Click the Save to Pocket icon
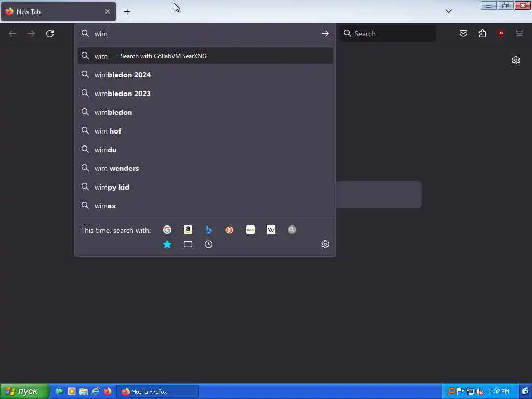This screenshot has width=532, height=399. pyautogui.click(x=463, y=33)
